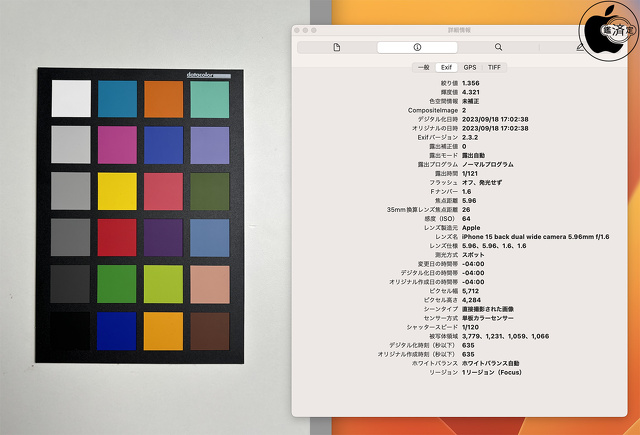Switch to the GPS tab
The width and height of the screenshot is (640, 435).
(x=470, y=67)
